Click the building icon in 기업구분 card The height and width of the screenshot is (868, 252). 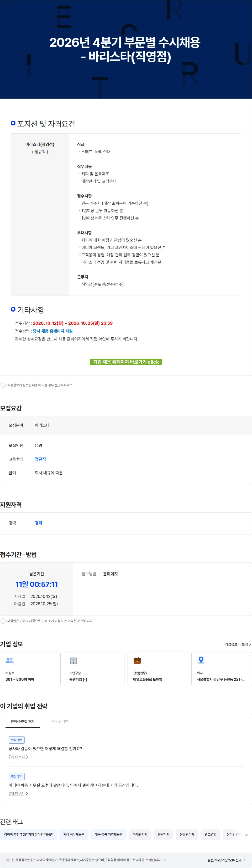tap(73, 660)
